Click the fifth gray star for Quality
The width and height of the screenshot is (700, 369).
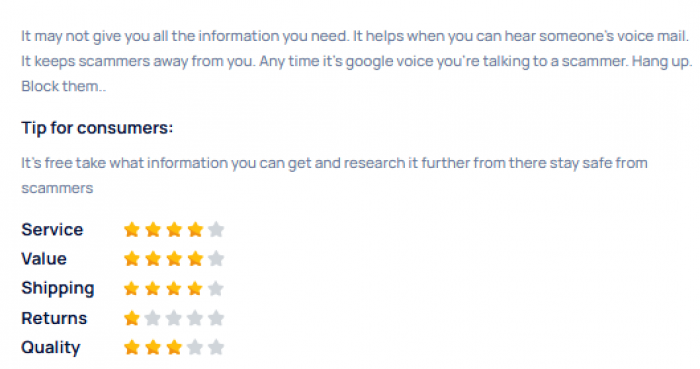pyautogui.click(x=216, y=347)
